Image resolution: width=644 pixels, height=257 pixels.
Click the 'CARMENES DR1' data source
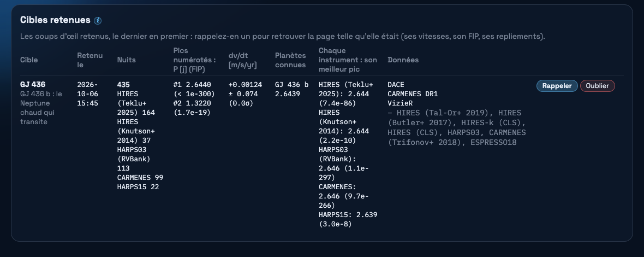[413, 94]
